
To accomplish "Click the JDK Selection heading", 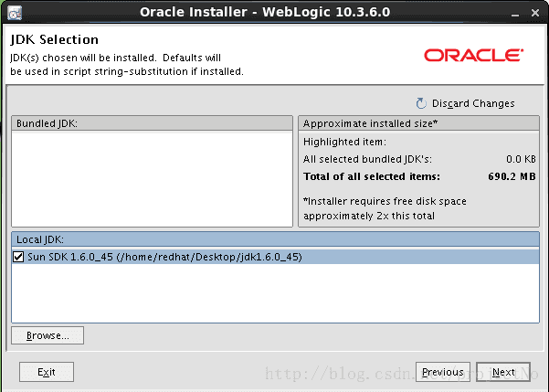I will pos(54,39).
